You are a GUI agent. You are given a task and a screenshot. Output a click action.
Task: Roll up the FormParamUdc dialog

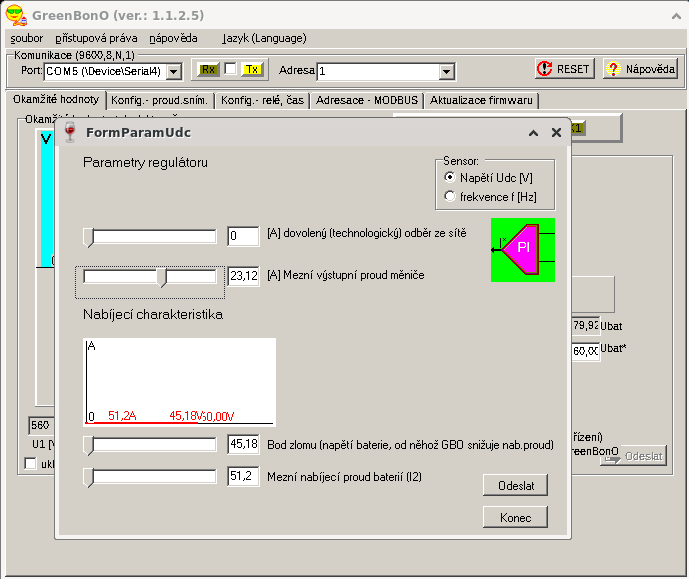[x=533, y=133]
